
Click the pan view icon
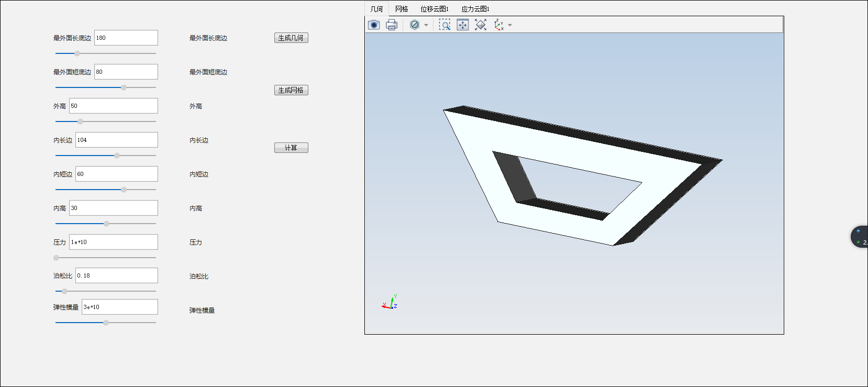point(463,25)
